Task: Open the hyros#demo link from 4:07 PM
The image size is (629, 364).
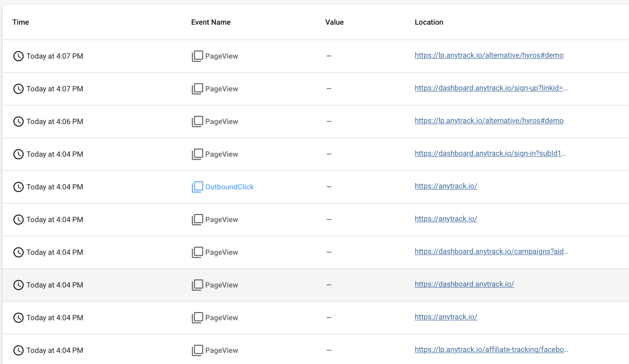Action: pyautogui.click(x=489, y=55)
